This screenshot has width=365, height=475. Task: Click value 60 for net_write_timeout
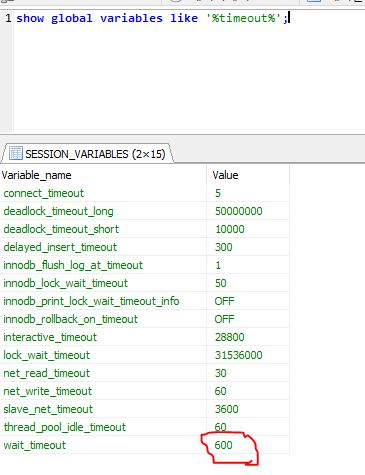(x=248, y=391)
